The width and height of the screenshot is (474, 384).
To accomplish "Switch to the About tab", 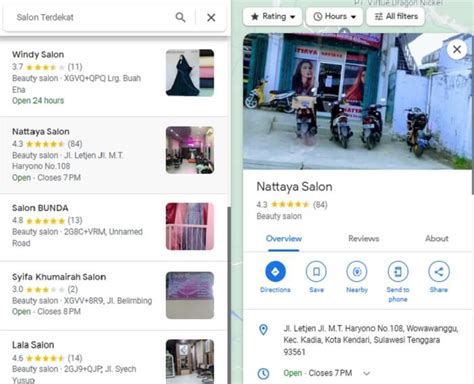I will click(x=437, y=239).
